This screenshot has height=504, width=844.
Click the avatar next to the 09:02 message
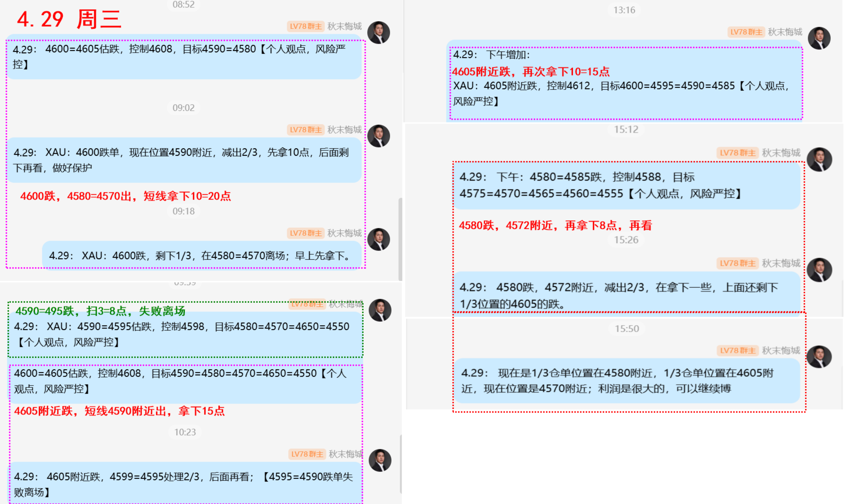tap(380, 135)
